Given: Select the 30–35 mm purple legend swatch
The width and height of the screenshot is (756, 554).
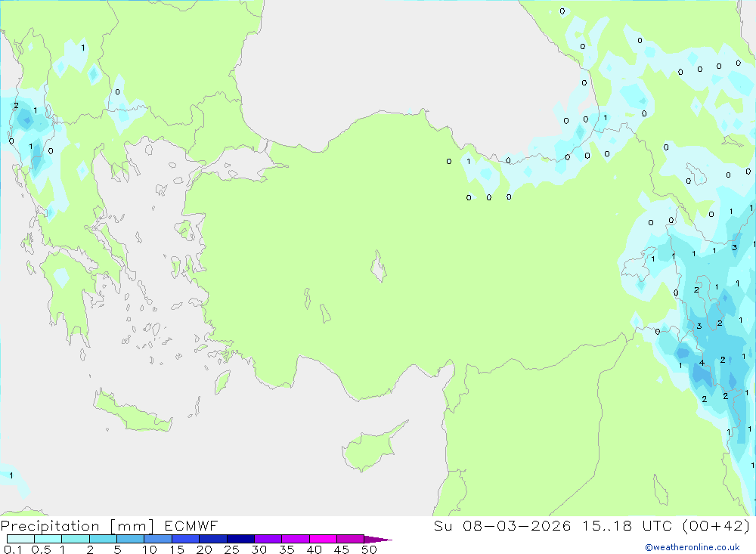Looking at the screenshot, I should tap(268, 539).
